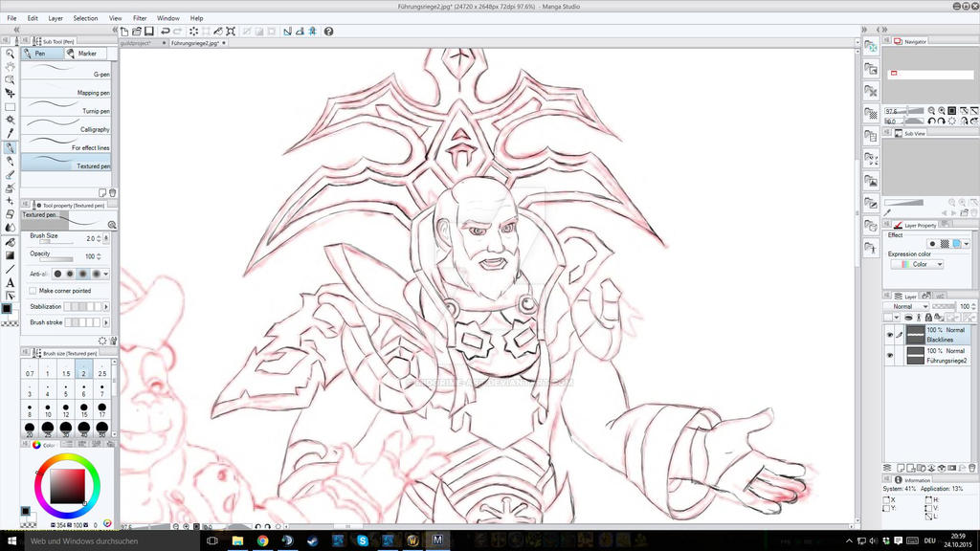Toggle visibility of Blacklines layer
This screenshot has width=980, height=551.
pos(889,335)
